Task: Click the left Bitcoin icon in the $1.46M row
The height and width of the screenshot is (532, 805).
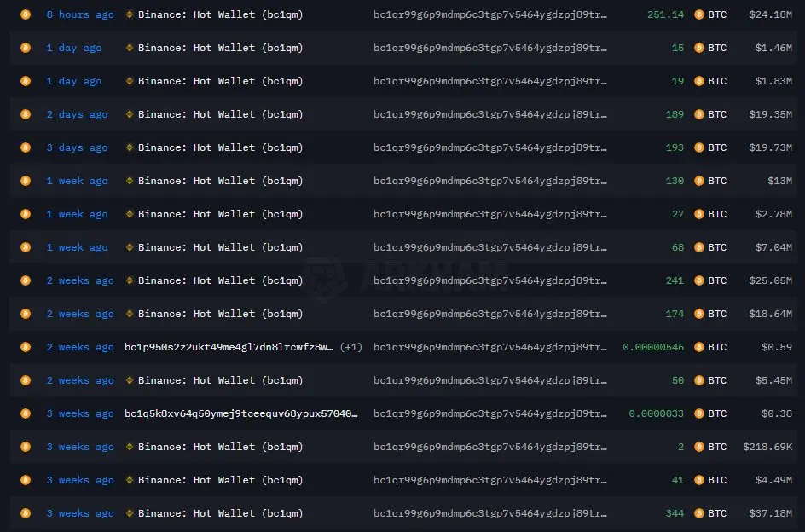Action: click(26, 48)
